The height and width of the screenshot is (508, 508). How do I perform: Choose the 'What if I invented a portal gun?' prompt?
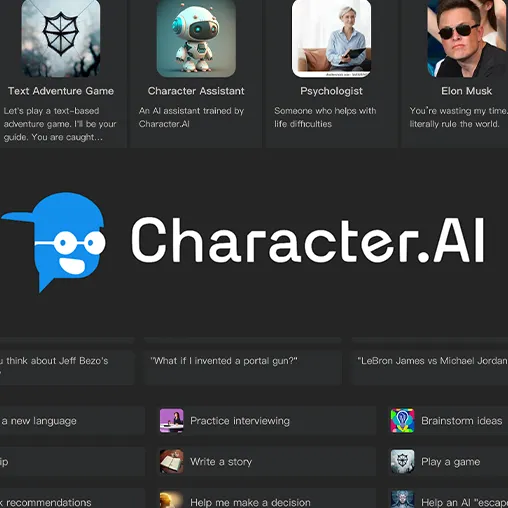coord(243,367)
